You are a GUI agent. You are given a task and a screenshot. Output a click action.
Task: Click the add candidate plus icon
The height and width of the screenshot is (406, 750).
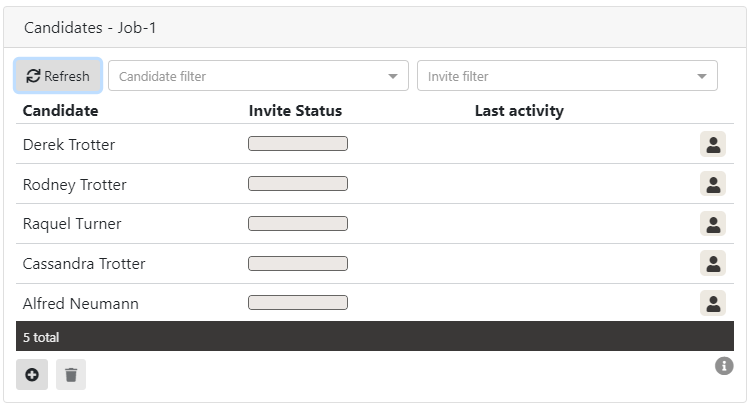tap(32, 375)
